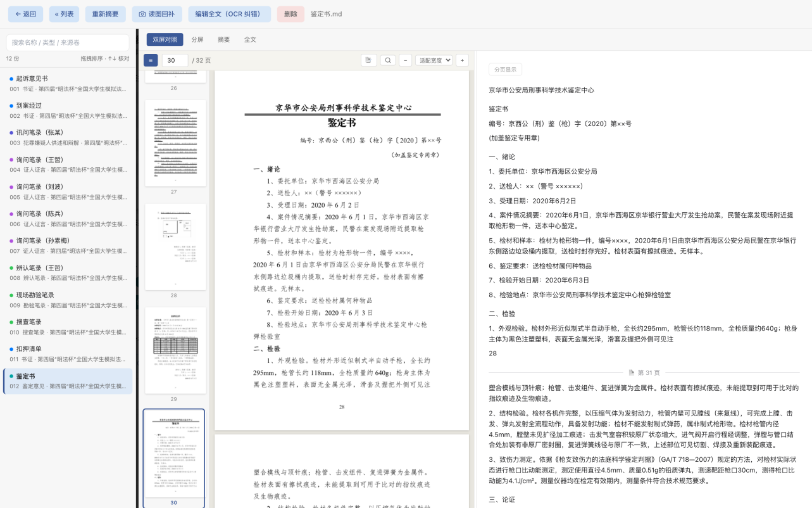Open the 现场勘验笔录 document

[x=68, y=300]
